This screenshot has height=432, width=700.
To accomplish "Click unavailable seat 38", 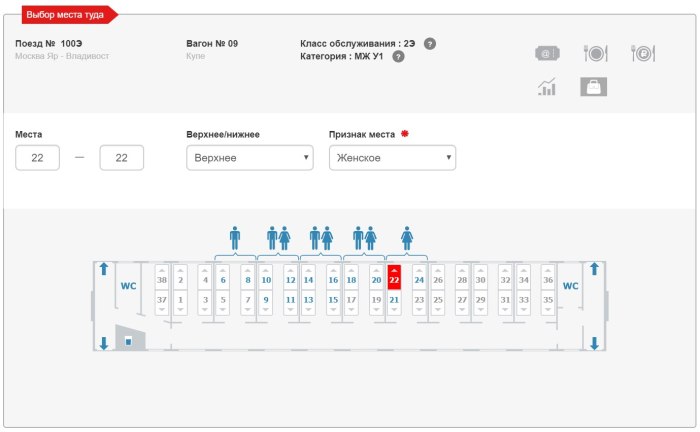I will coord(162,277).
